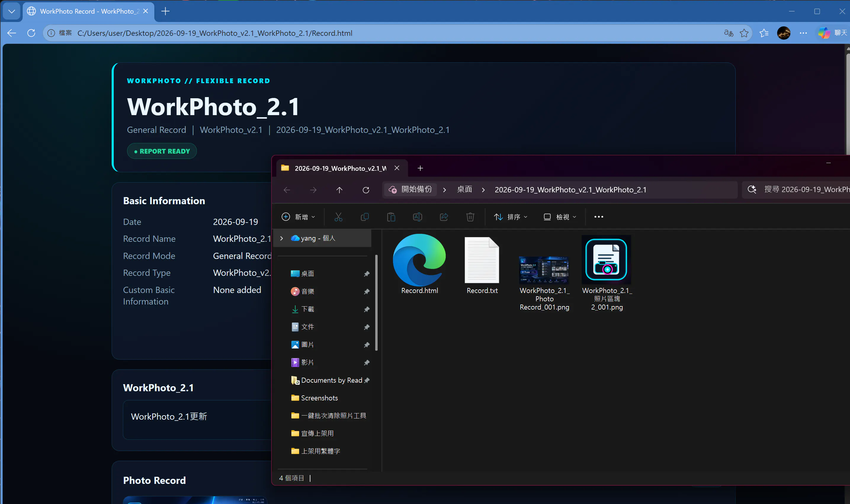Viewport: 850px width, 504px height.
Task: Select the WorkPhoto Record tab title
Action: [x=89, y=11]
